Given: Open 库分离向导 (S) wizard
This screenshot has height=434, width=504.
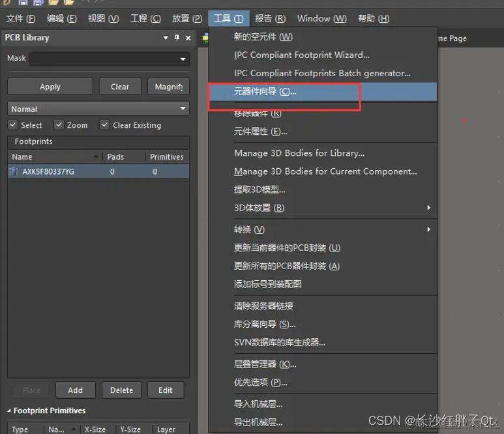Looking at the screenshot, I should pyautogui.click(x=323, y=324).
